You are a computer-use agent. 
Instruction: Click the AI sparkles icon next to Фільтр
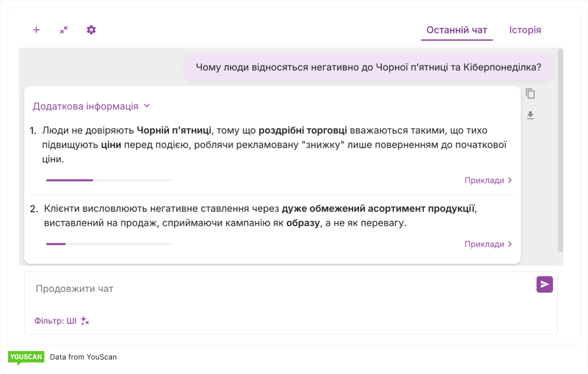(84, 321)
